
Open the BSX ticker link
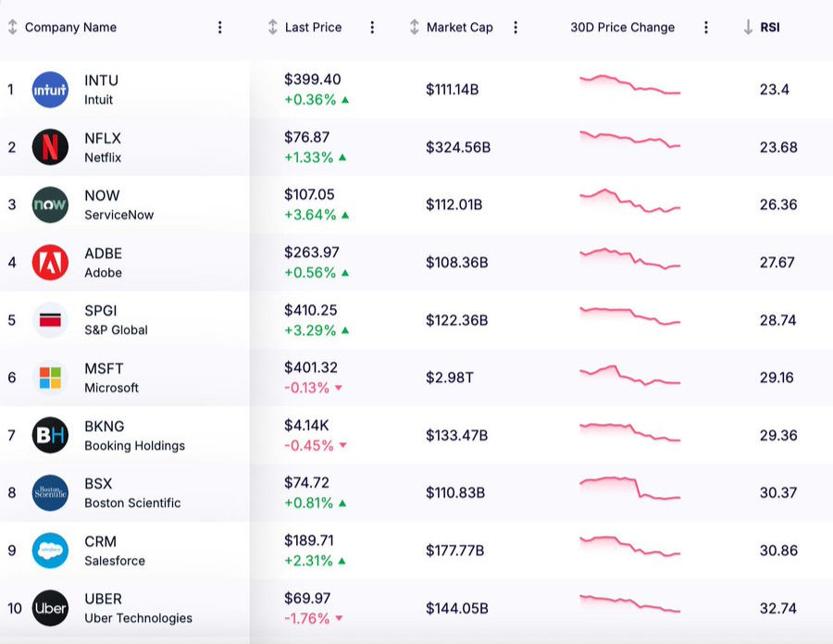pos(98,484)
